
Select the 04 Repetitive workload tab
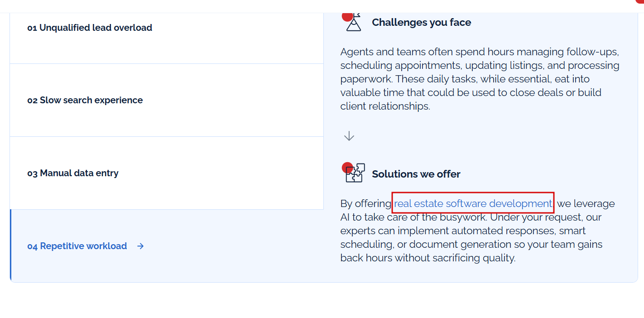tap(167, 246)
